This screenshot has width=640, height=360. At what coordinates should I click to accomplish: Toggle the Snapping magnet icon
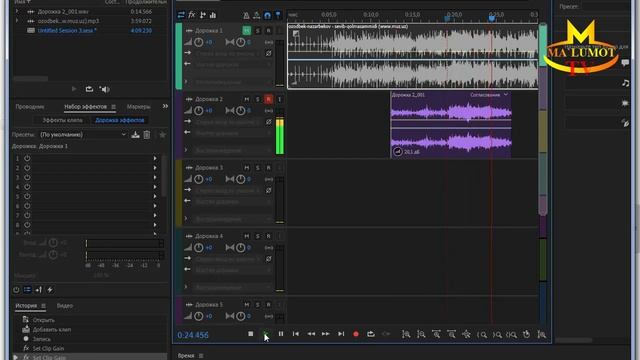267,16
